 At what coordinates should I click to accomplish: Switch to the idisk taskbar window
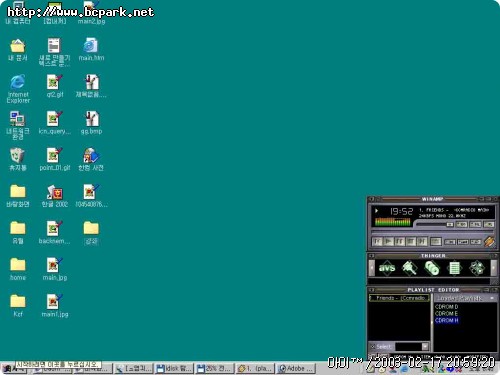click(x=174, y=369)
